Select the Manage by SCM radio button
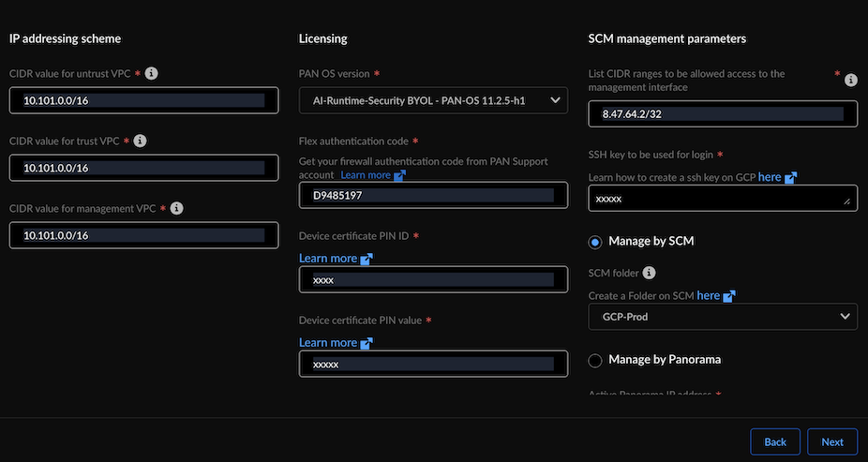Viewport: 868px width, 462px height. coord(595,242)
